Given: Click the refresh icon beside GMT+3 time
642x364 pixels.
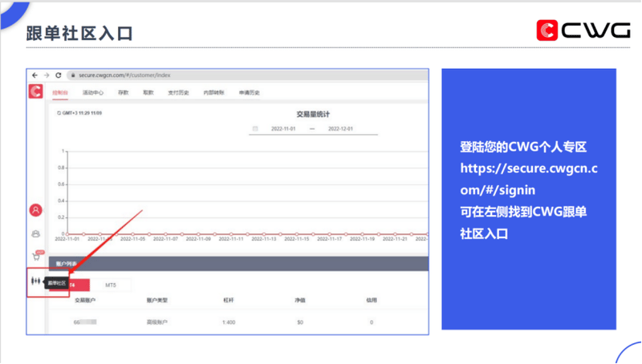Looking at the screenshot, I should coord(59,113).
